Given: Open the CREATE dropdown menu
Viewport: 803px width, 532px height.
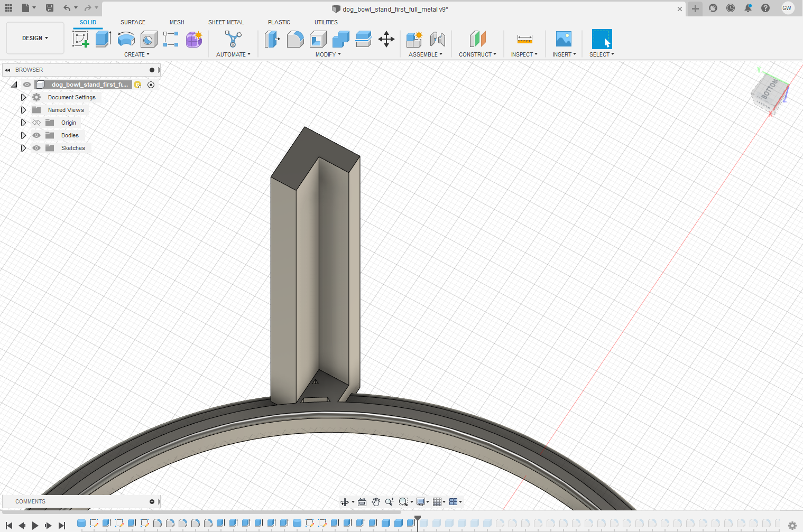Looking at the screenshot, I should click(x=137, y=54).
